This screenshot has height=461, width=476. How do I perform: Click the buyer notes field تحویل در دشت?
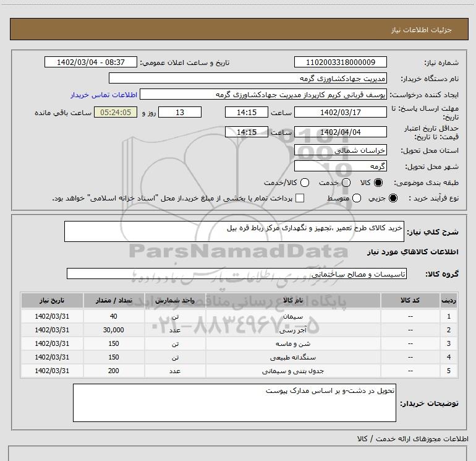click(x=234, y=403)
